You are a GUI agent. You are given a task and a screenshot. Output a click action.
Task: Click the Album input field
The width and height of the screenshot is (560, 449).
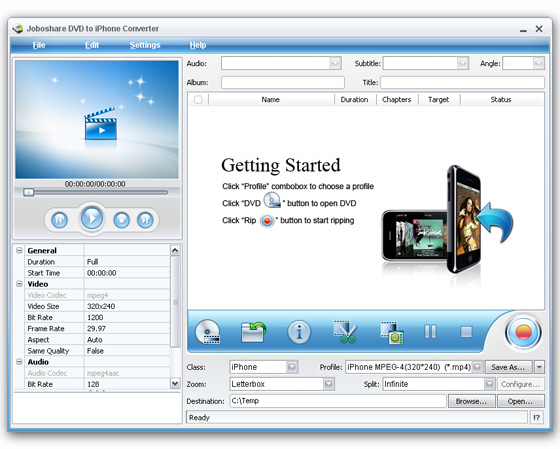pos(283,82)
